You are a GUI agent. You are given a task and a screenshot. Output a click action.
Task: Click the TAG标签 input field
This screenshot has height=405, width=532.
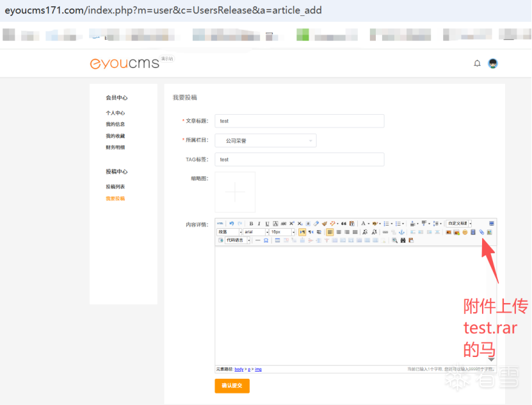coord(300,160)
